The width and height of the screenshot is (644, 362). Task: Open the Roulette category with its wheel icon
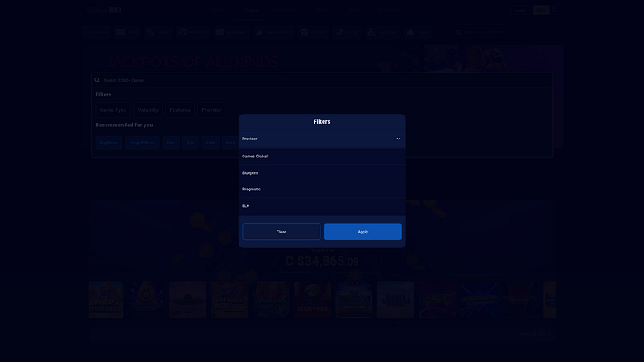coord(193,32)
